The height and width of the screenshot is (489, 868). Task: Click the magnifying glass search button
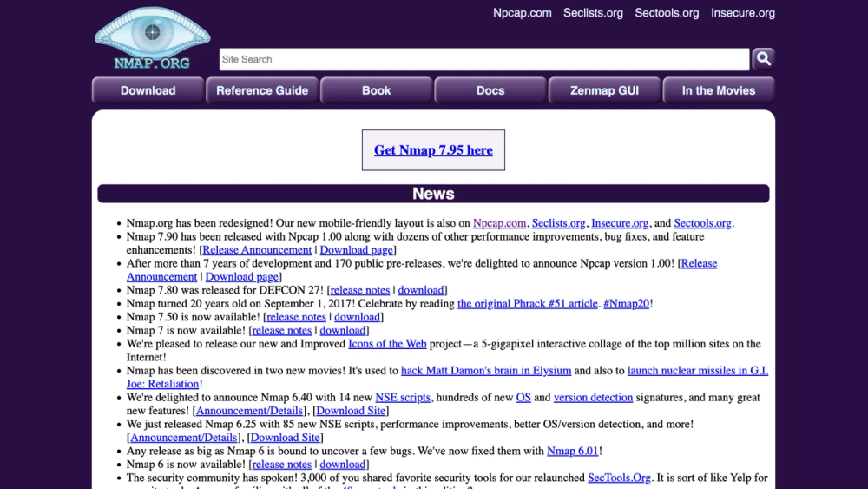click(x=763, y=59)
